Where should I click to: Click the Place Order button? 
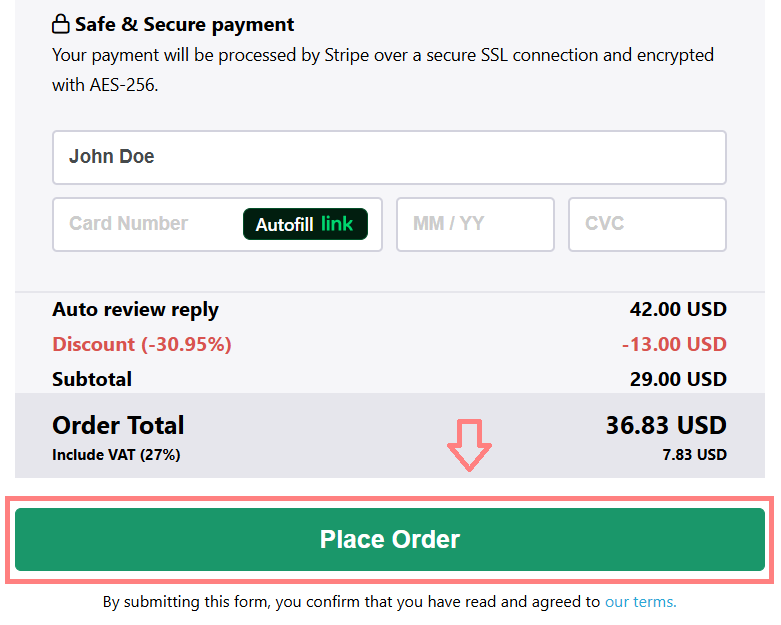(390, 540)
